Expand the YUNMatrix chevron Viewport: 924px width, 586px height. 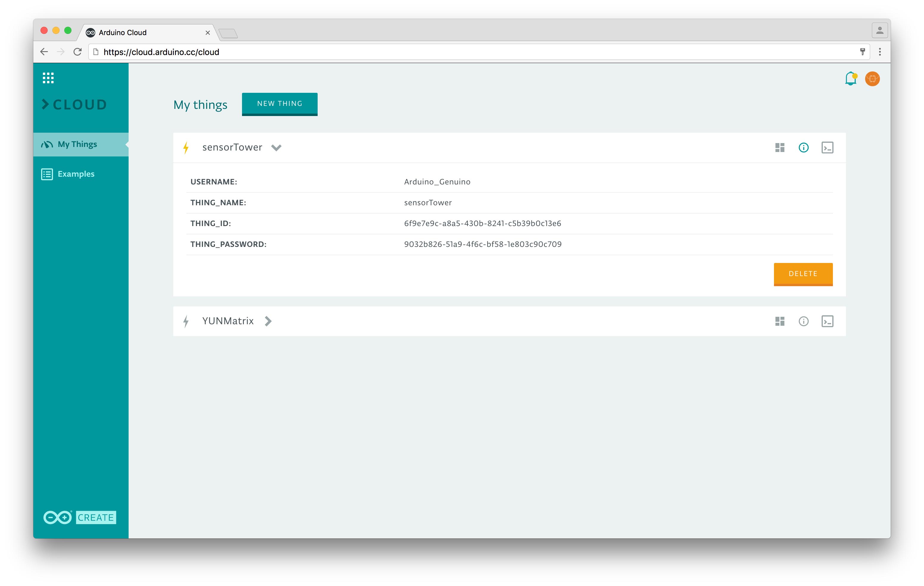[268, 321]
